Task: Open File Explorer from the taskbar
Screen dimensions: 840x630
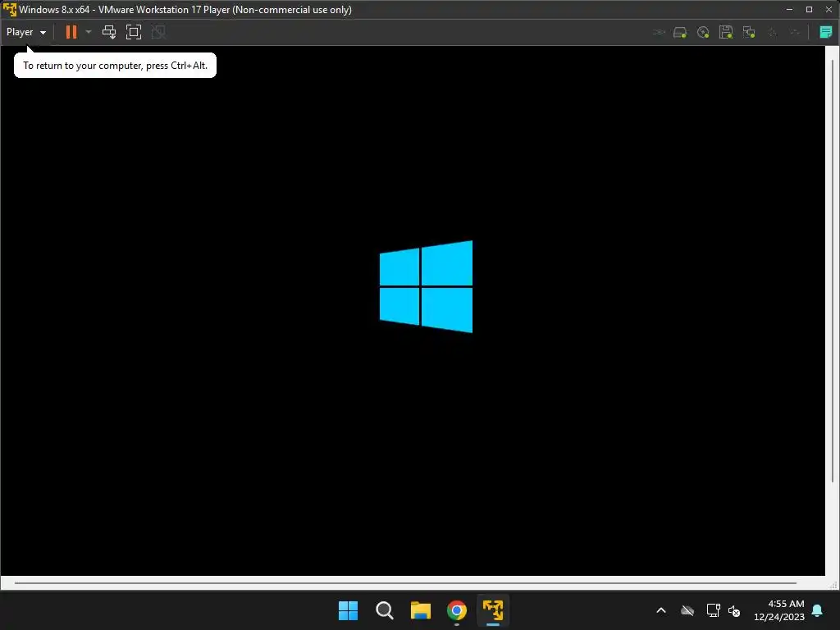Action: (x=421, y=610)
